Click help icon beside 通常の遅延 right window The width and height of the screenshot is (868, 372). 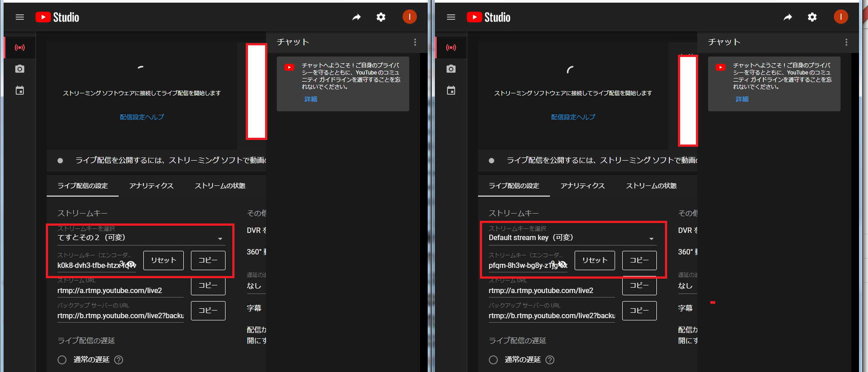point(550,360)
